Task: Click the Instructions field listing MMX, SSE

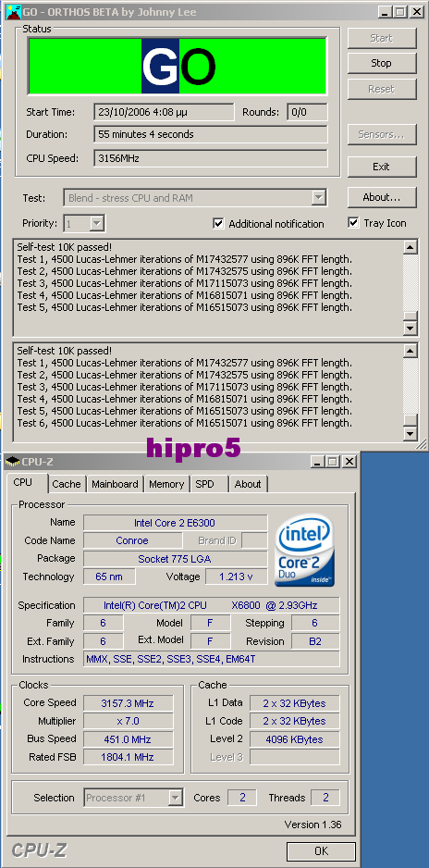Action: [211, 659]
